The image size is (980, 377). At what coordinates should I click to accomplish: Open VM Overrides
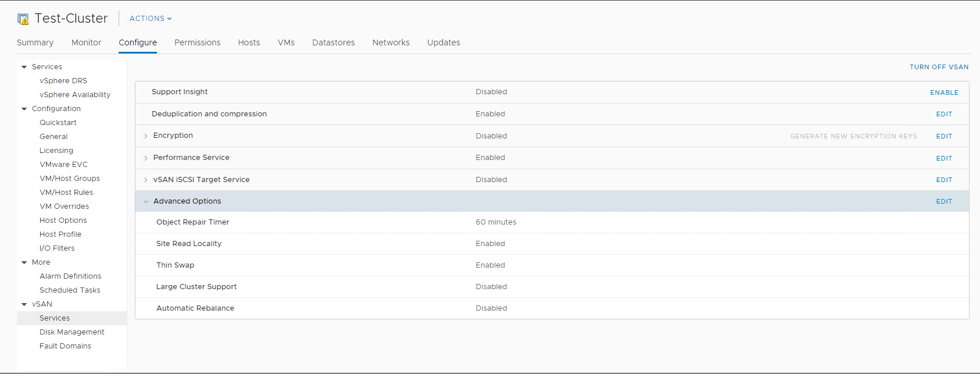pos(64,207)
